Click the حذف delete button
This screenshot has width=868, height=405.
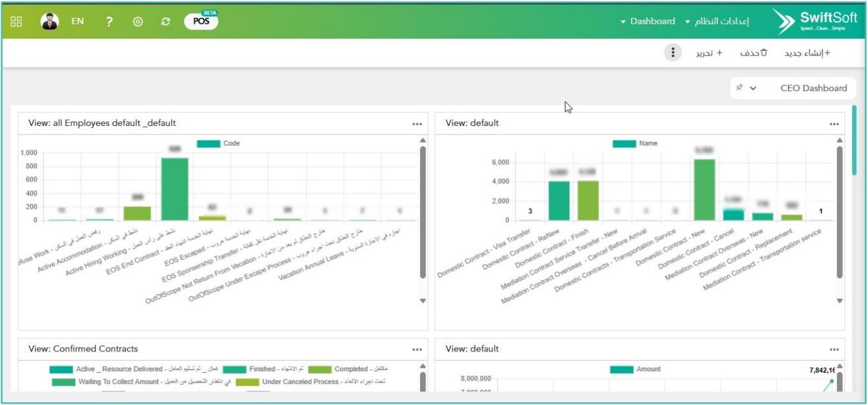click(x=753, y=53)
